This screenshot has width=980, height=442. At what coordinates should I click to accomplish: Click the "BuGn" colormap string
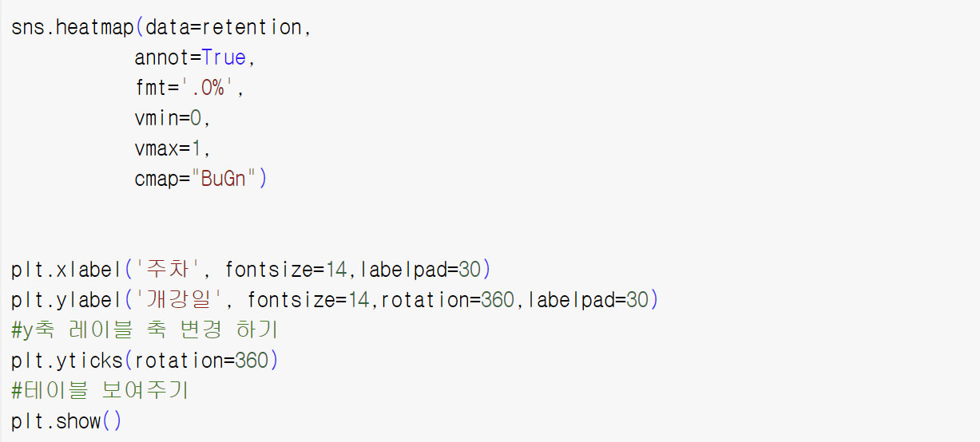point(224,179)
